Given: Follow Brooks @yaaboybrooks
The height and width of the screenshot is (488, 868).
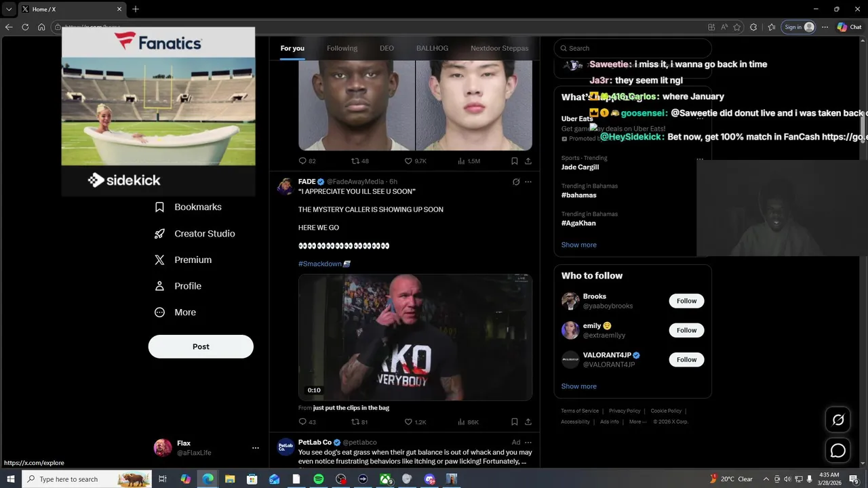Looking at the screenshot, I should coord(686,301).
